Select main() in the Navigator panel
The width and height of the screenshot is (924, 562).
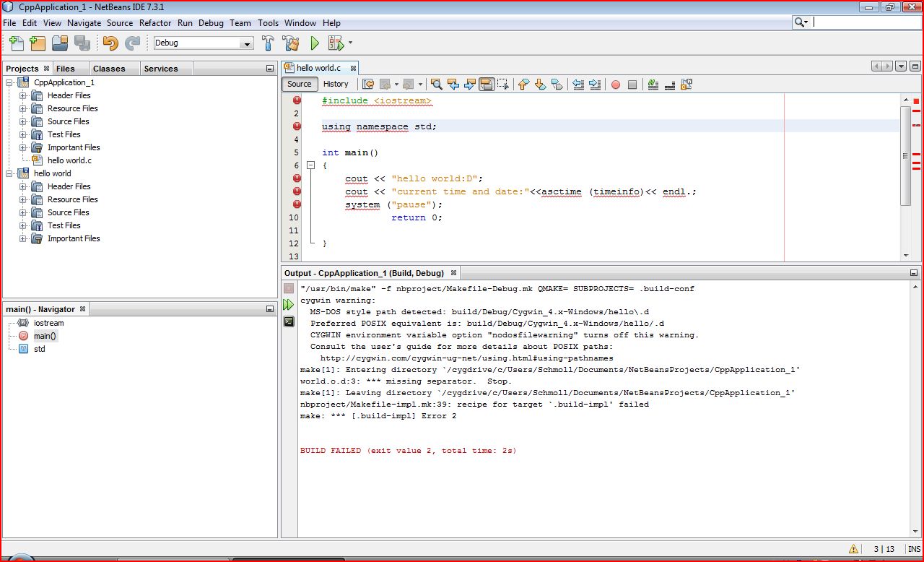(x=45, y=336)
